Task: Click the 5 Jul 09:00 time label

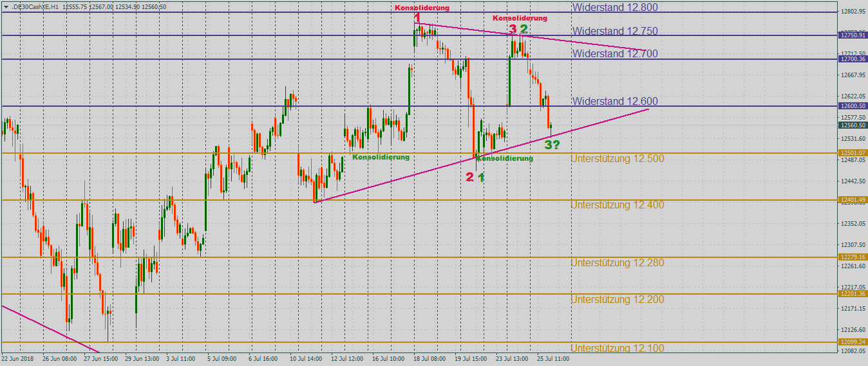Action: point(223,359)
